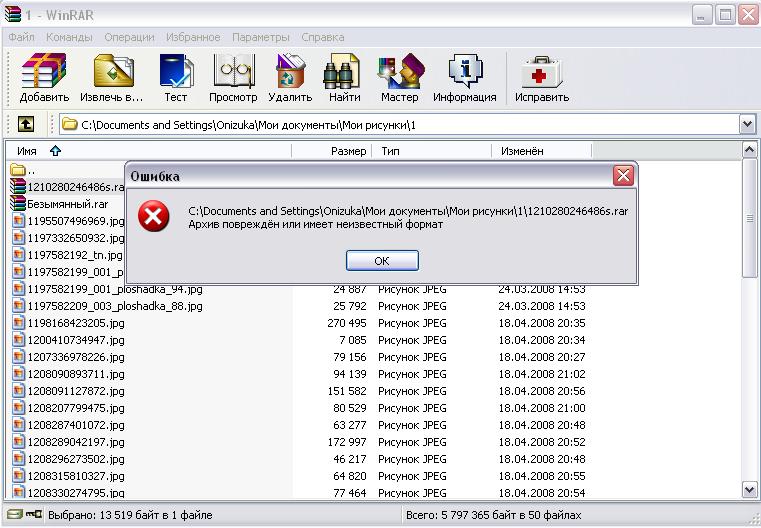Click the icon of 1208287401072.jpg
The height and width of the screenshot is (528, 761).
click(x=18, y=425)
